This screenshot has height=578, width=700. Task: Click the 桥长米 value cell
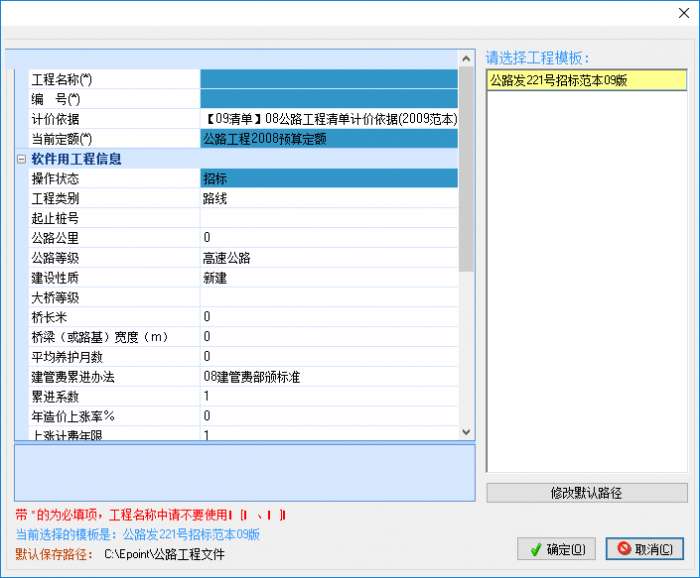(329, 317)
